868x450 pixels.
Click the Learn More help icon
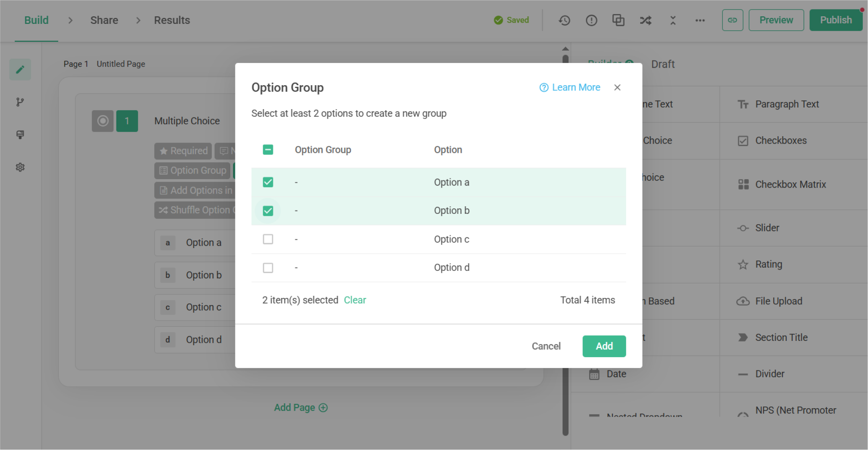(x=544, y=88)
